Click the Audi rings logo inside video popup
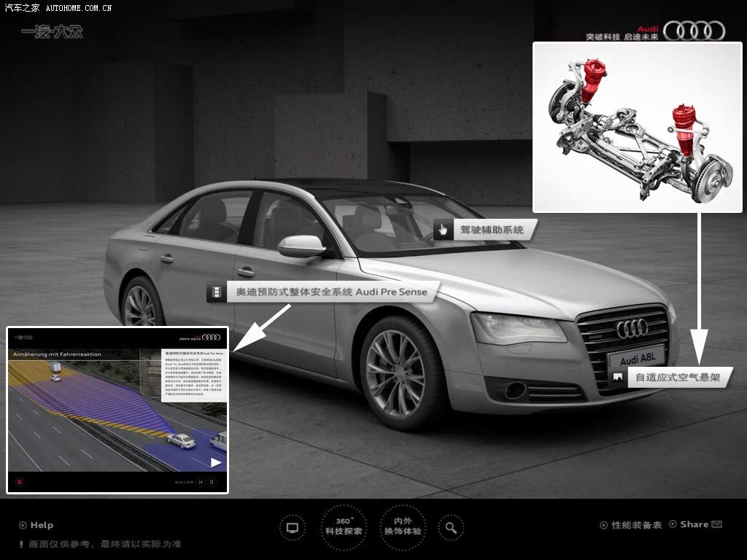Image resolution: width=747 pixels, height=560 pixels. [211, 337]
